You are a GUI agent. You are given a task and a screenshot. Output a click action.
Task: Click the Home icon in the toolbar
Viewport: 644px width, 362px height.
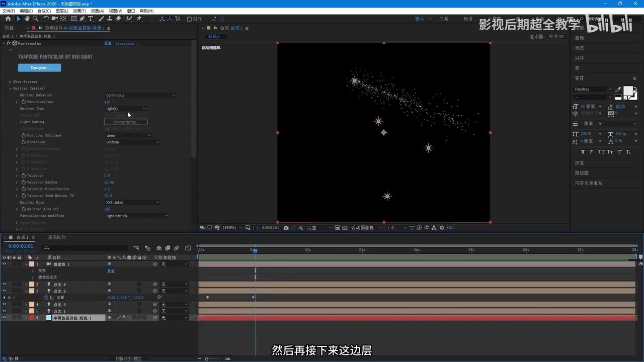(x=8, y=19)
